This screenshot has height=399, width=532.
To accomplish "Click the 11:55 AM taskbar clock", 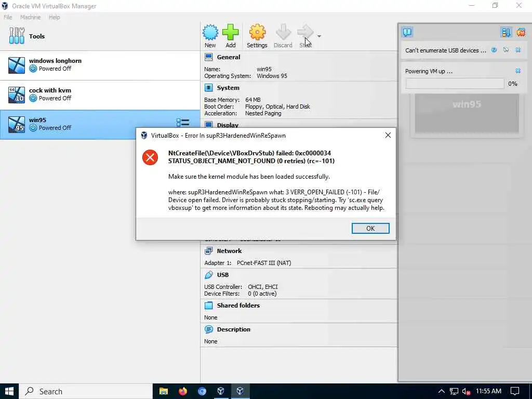I will 488,391.
